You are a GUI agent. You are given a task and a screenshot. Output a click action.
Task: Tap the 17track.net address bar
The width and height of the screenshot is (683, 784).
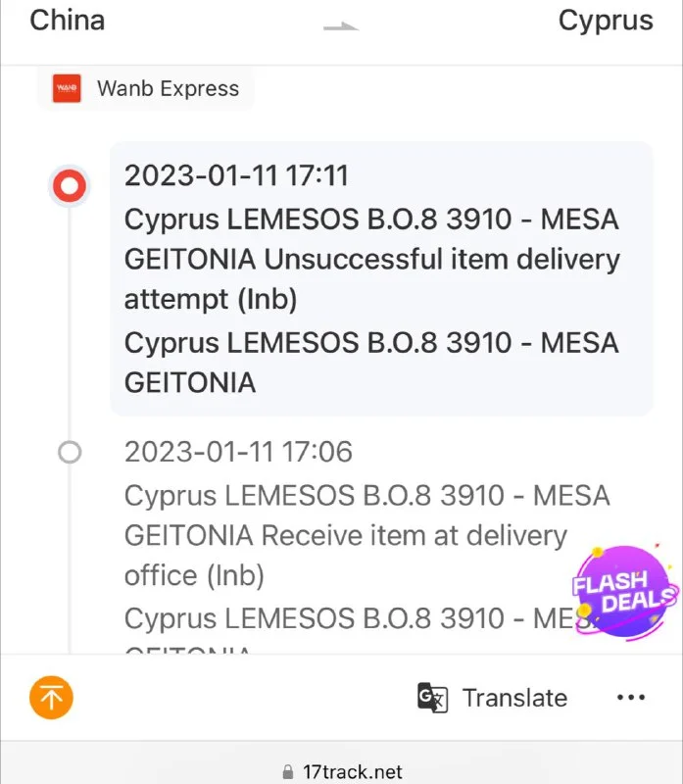352,772
